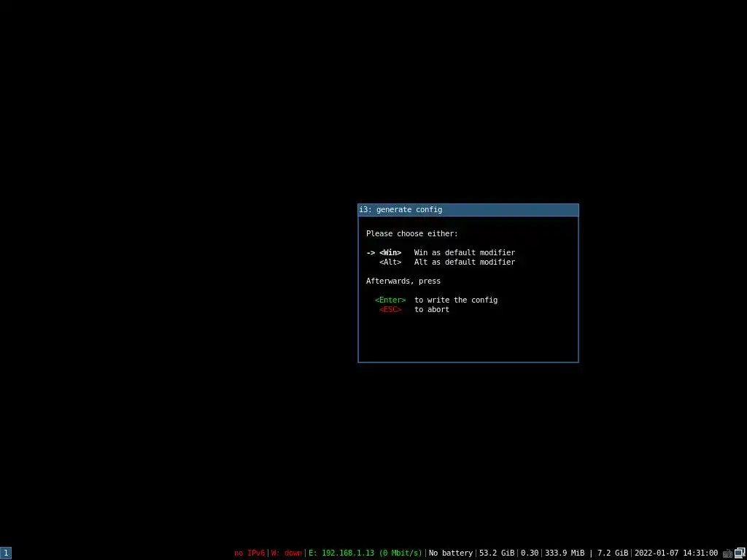Select the <Alt> modifier option
Screen dimensions: 747x560
click(390, 262)
